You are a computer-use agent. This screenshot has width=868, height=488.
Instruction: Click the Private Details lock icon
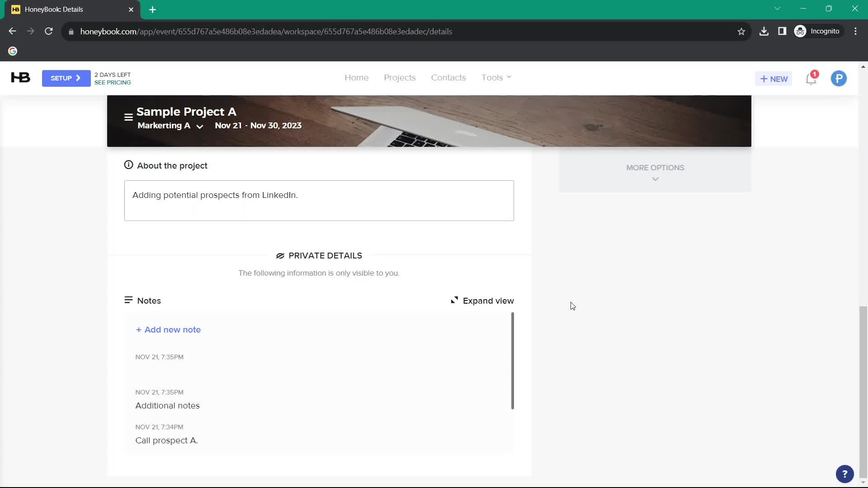[279, 256]
